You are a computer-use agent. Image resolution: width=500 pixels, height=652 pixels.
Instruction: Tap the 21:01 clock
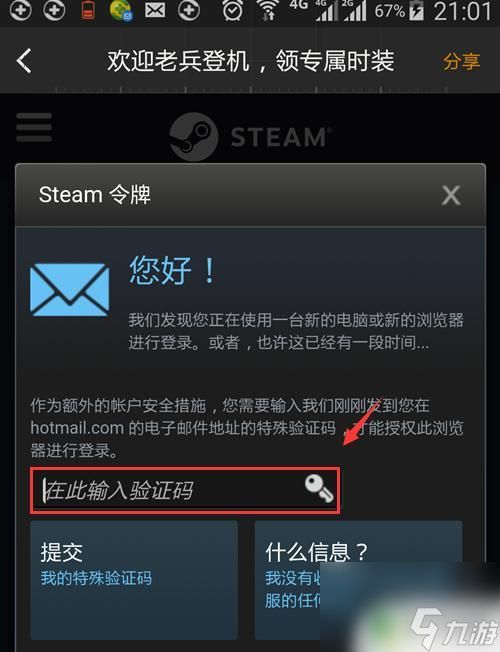pos(463,11)
